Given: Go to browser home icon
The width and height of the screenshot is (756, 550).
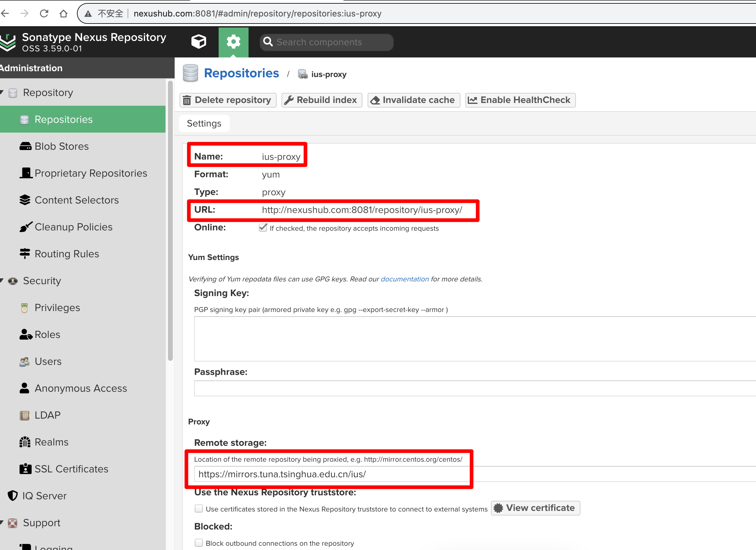Looking at the screenshot, I should coord(63,13).
